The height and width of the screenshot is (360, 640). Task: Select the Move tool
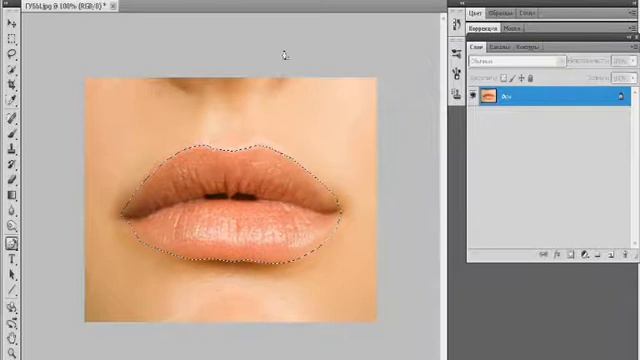11,23
